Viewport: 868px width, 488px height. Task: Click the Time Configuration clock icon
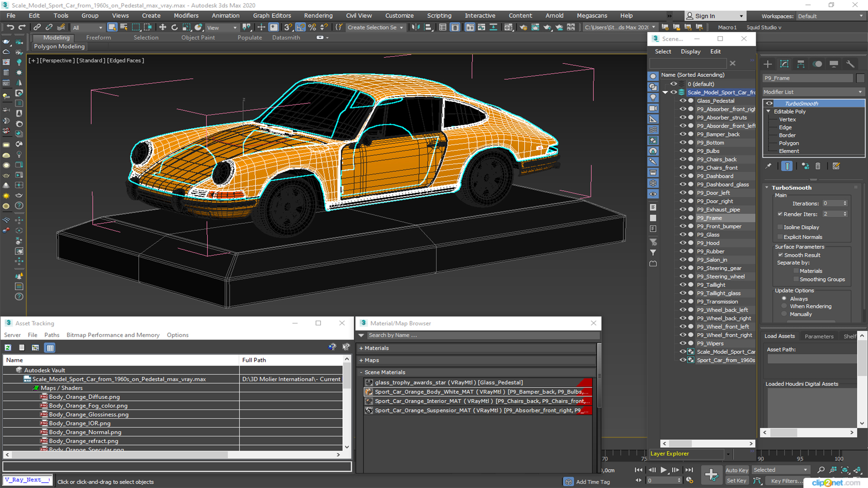[x=689, y=480]
